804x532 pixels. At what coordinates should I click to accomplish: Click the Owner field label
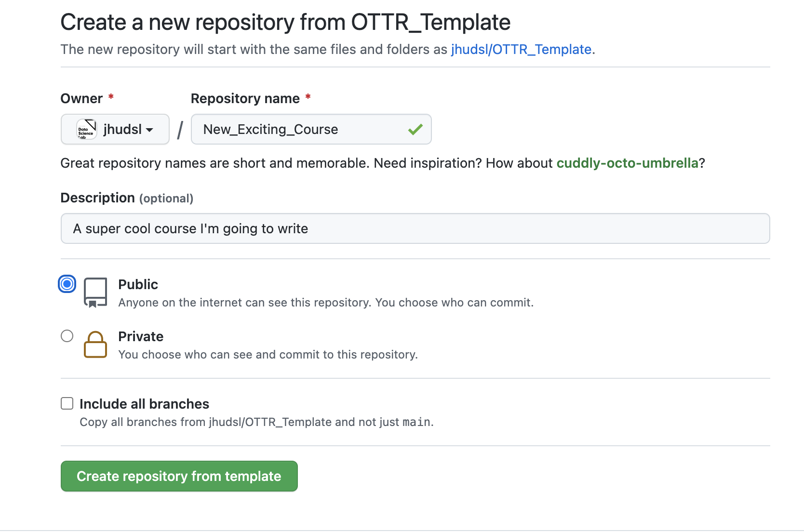click(81, 98)
